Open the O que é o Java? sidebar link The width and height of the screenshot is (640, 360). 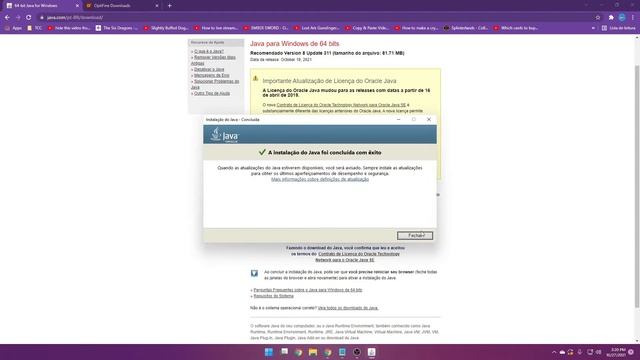[x=209, y=51]
